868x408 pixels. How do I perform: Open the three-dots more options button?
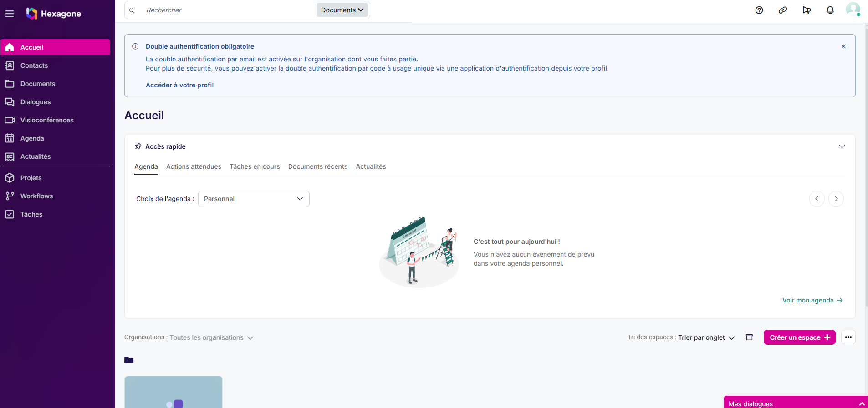pos(848,337)
